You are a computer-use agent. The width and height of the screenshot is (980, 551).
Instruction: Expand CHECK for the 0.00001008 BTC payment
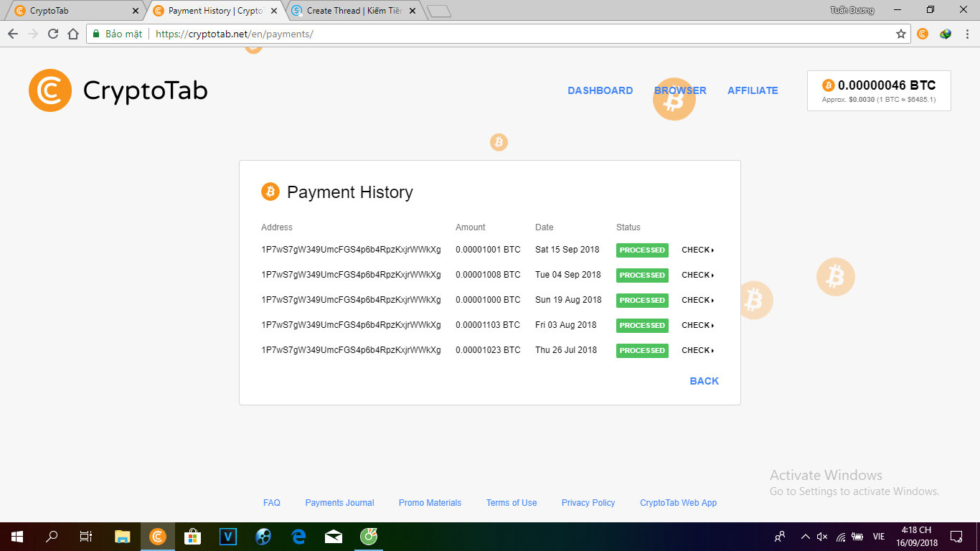697,275
